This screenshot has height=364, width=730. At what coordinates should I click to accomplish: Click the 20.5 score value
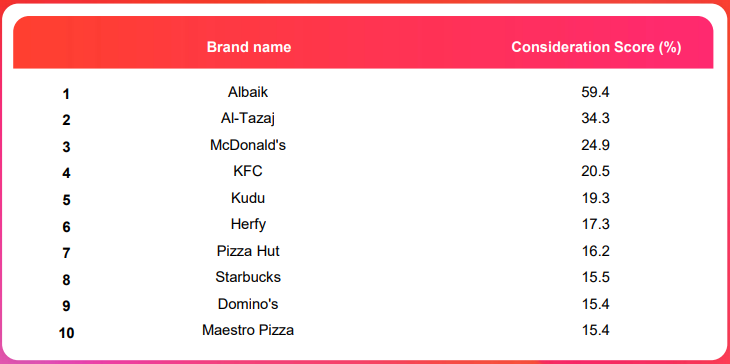tap(595, 171)
